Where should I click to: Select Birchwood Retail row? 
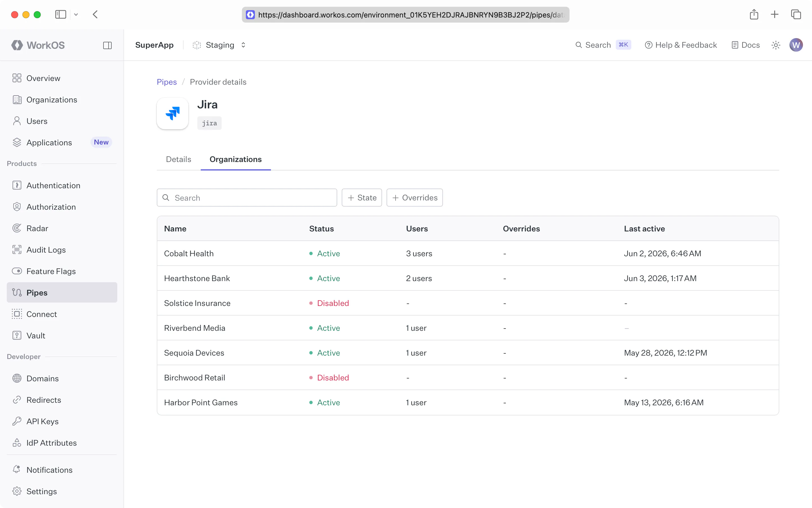click(x=468, y=378)
